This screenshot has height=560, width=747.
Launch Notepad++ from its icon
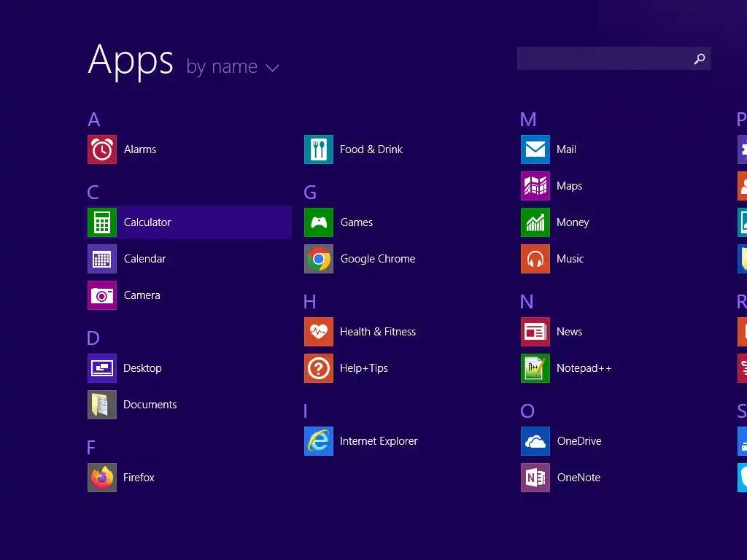535,368
